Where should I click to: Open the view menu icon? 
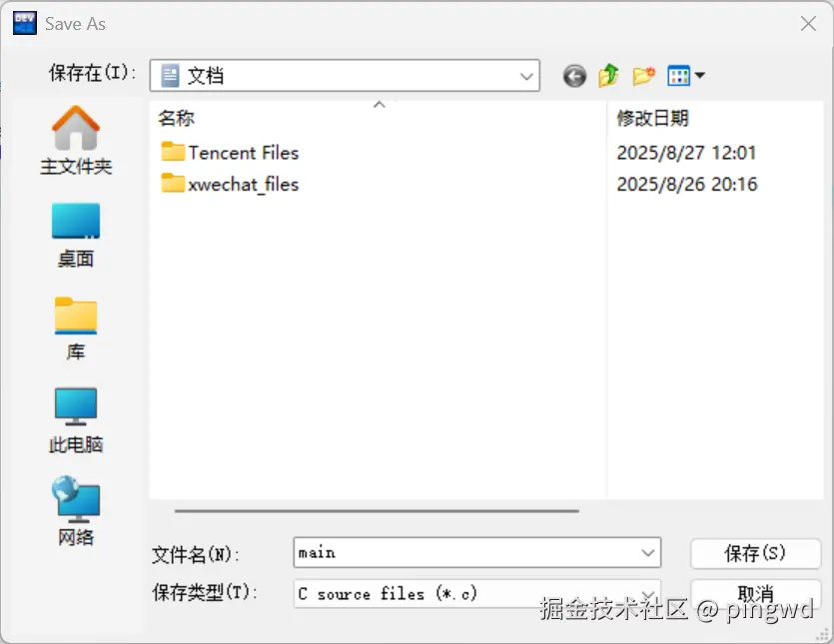point(686,76)
